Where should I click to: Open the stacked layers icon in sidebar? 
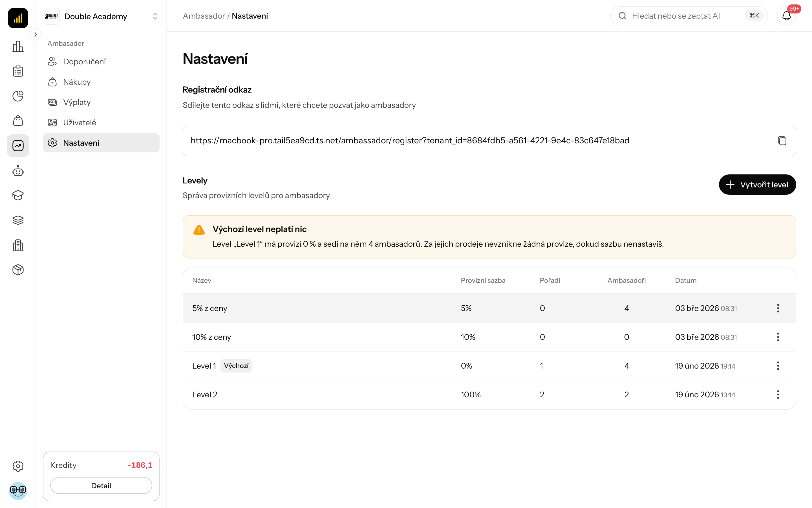point(18,220)
